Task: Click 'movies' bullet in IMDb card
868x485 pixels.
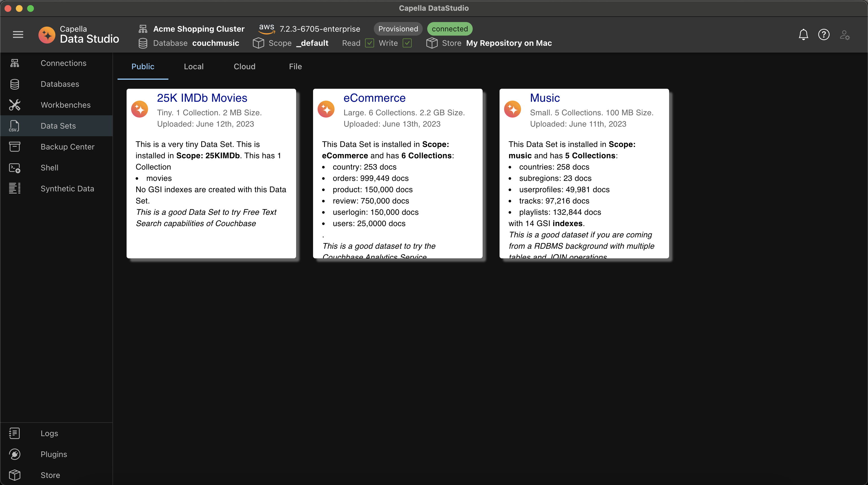Action: [159, 178]
